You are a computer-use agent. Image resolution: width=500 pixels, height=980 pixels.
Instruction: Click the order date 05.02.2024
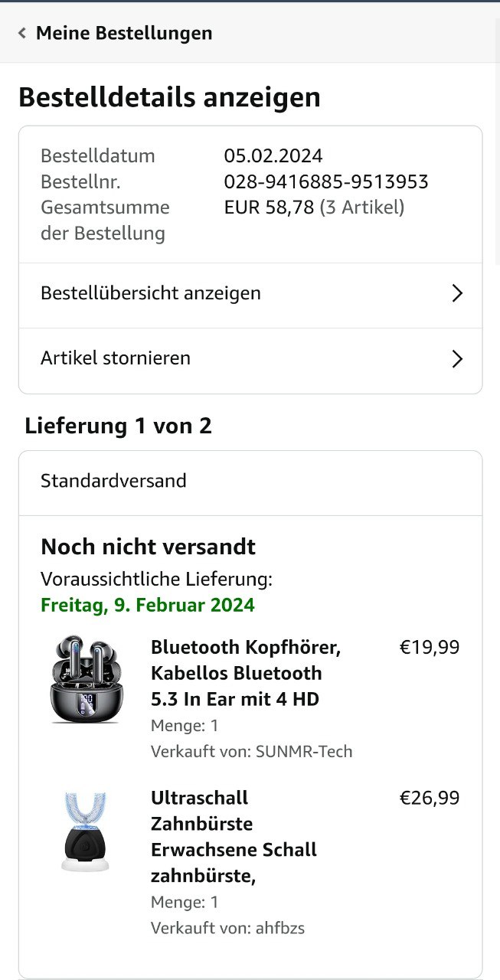pyautogui.click(x=273, y=156)
